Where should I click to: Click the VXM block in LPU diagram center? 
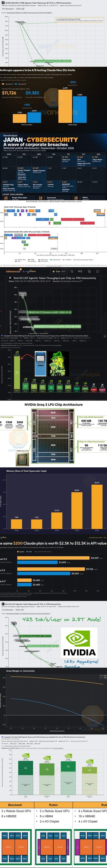tap(53, 436)
